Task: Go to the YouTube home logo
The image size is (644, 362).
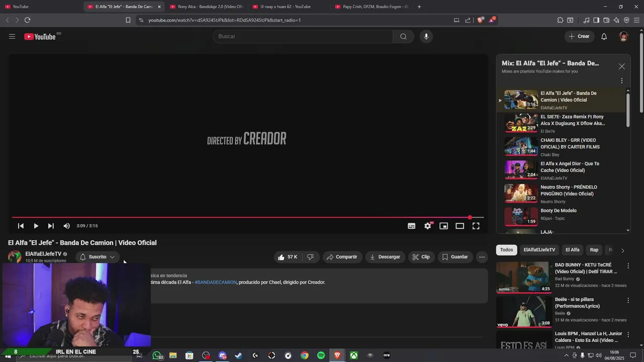Action: point(40,36)
